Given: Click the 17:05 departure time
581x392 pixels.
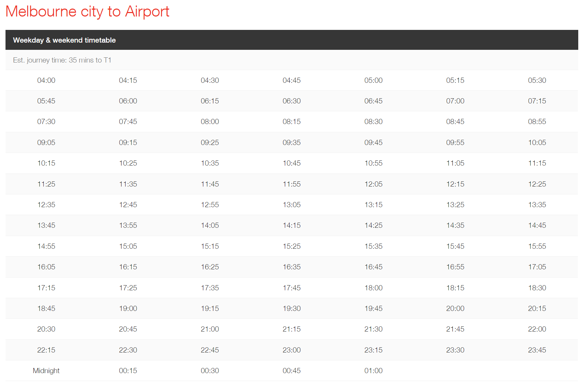Looking at the screenshot, I should click(x=537, y=267).
